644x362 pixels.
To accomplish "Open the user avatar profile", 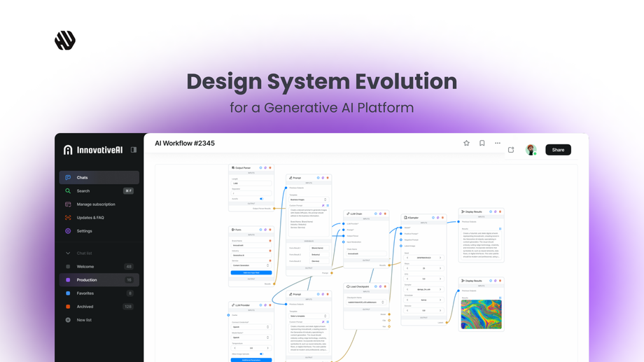I will pos(531,150).
